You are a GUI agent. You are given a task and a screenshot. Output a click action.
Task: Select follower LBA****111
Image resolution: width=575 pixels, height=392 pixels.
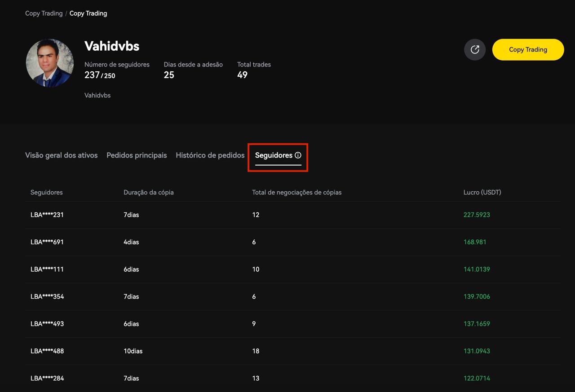click(x=47, y=269)
